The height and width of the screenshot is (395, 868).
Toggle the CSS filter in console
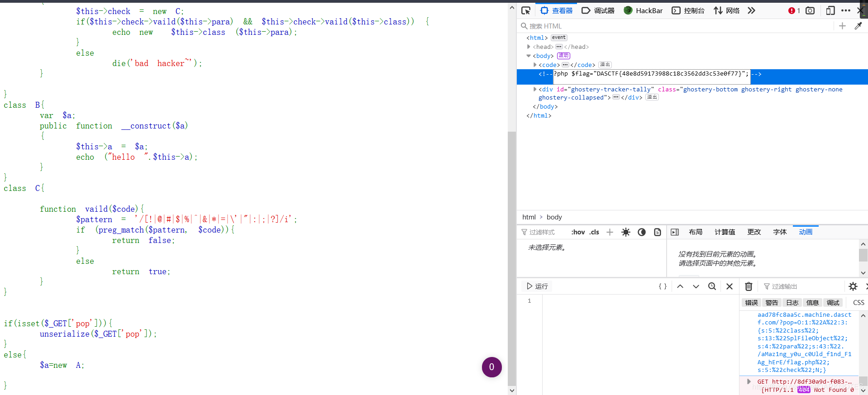tap(858, 303)
